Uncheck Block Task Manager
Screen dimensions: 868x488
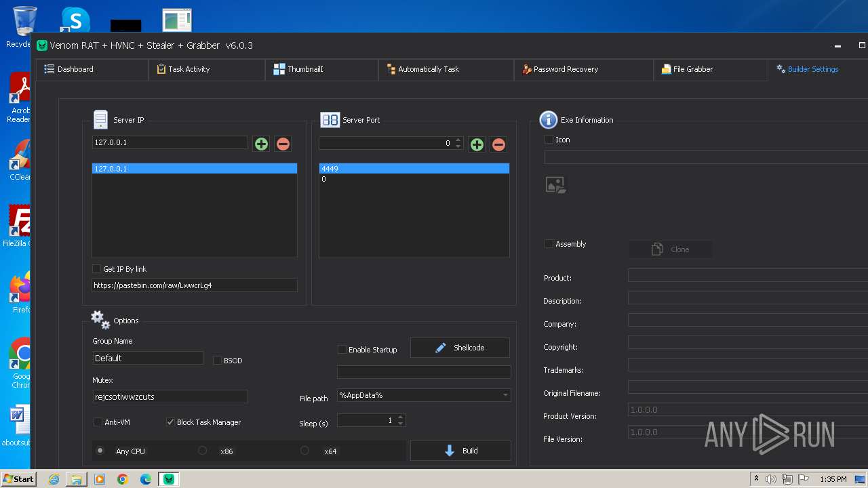coord(170,422)
